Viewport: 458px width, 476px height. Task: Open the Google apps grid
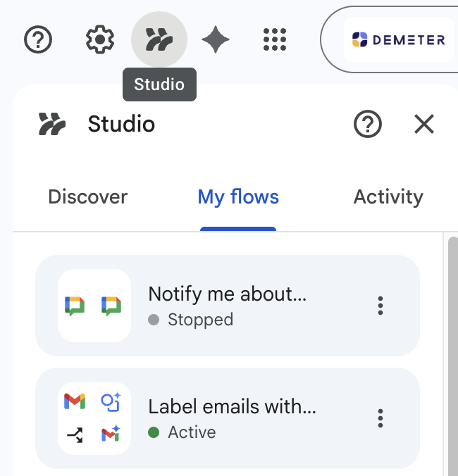[275, 40]
